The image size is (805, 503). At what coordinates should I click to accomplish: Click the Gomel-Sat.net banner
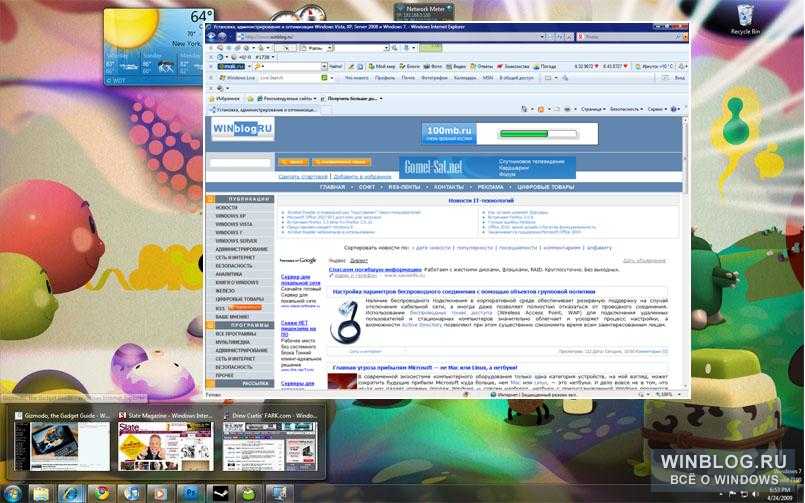click(x=487, y=167)
